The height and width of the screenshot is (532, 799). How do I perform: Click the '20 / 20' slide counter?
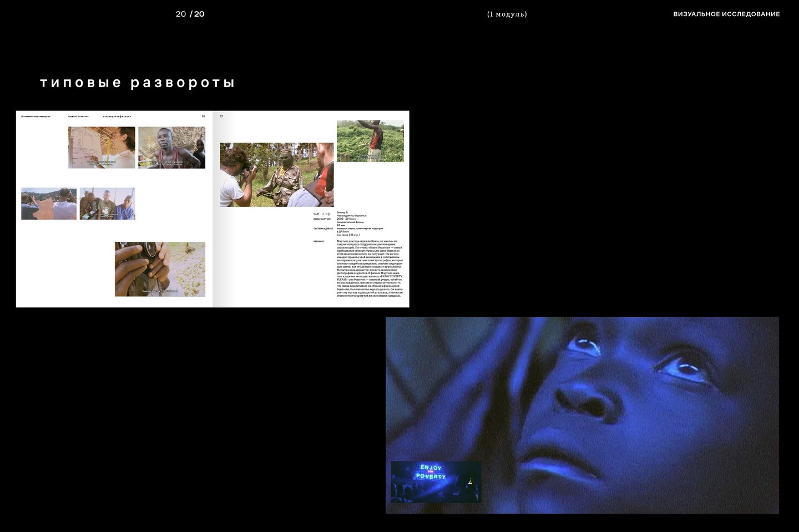[190, 14]
